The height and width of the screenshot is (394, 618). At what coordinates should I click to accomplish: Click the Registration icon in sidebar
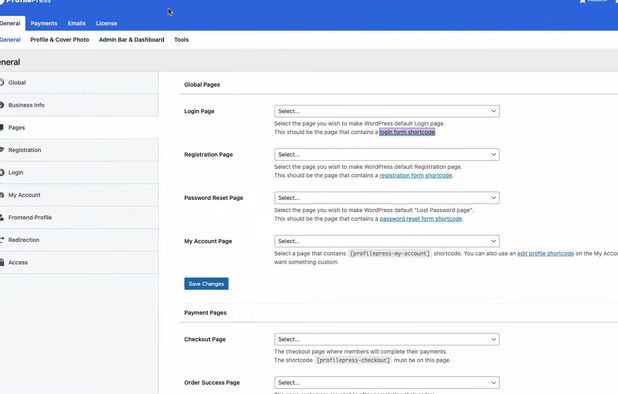coord(2,150)
